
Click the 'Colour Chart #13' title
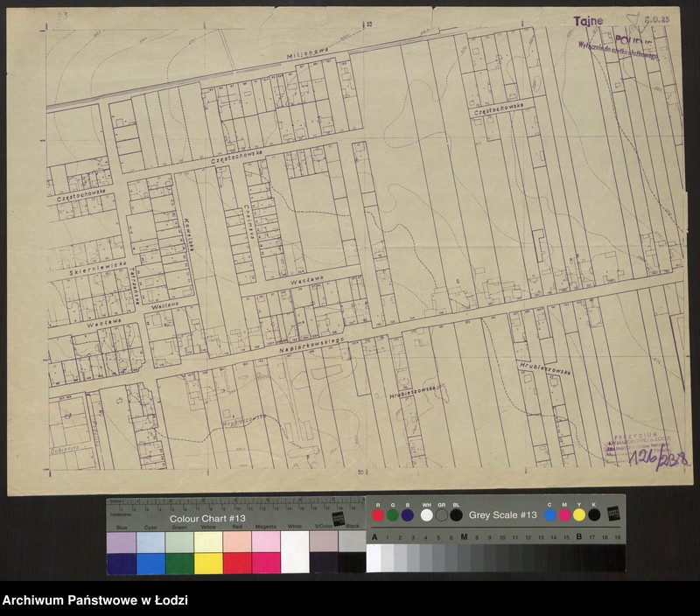pyautogui.click(x=207, y=519)
